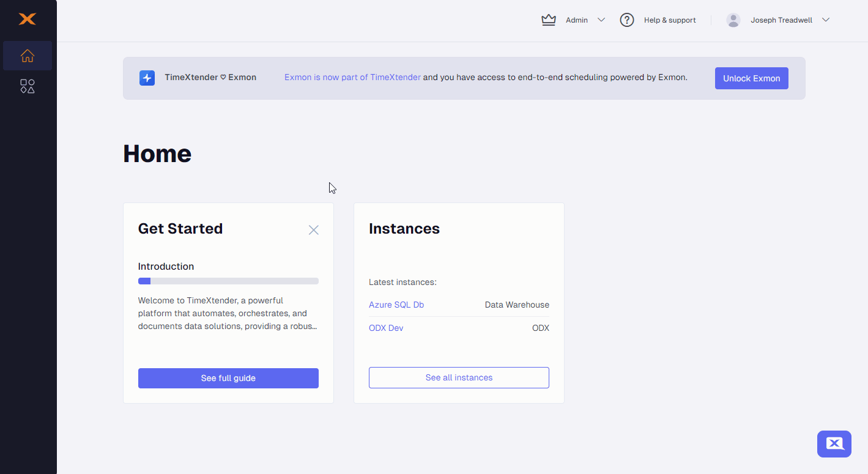This screenshot has height=474, width=868.
Task: Click the 'Latest instances:' label
Action: pos(402,282)
